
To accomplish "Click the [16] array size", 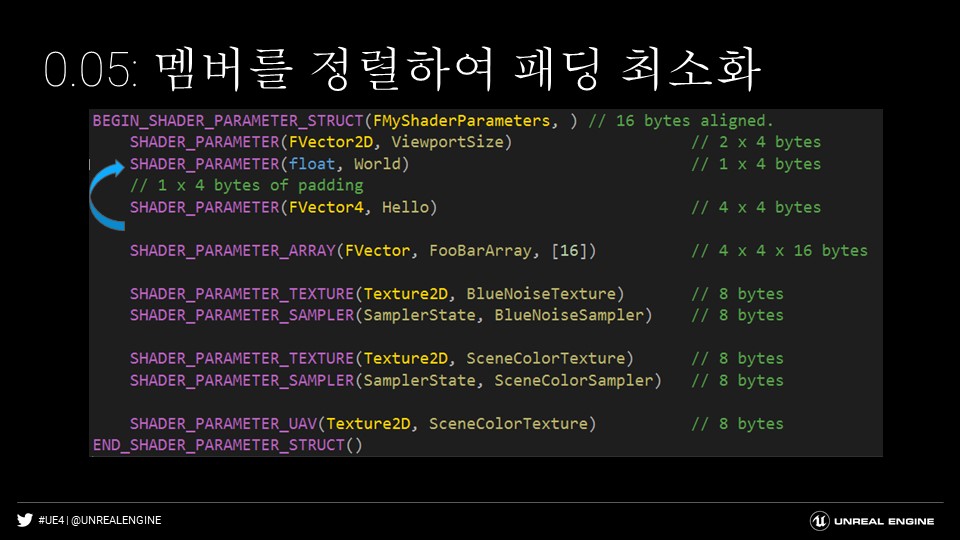I will 569,250.
